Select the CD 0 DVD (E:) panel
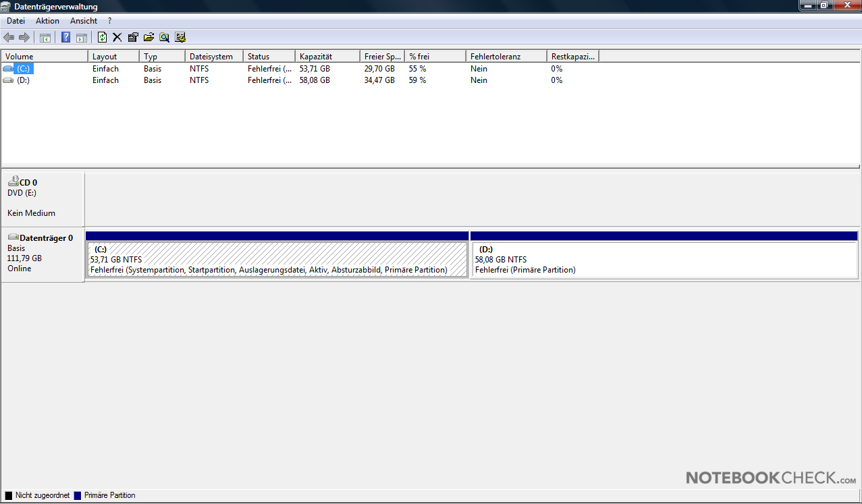The height and width of the screenshot is (504, 862). [43, 198]
